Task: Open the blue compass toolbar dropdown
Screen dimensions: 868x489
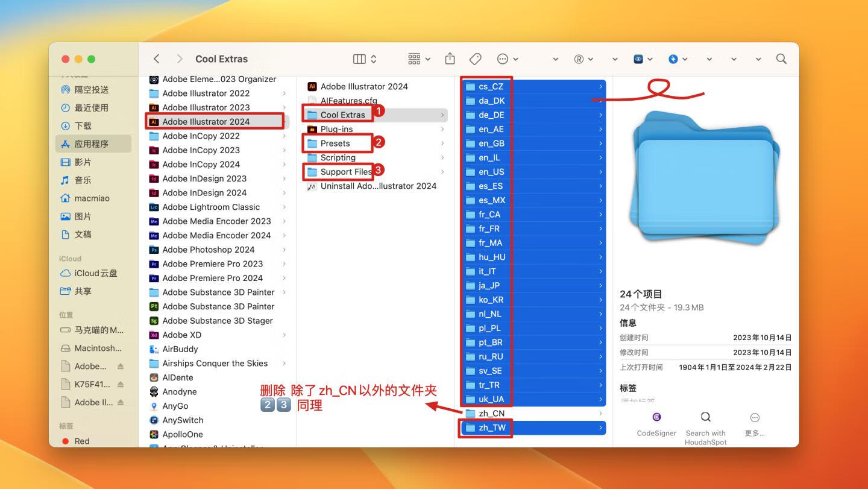Action: [678, 58]
